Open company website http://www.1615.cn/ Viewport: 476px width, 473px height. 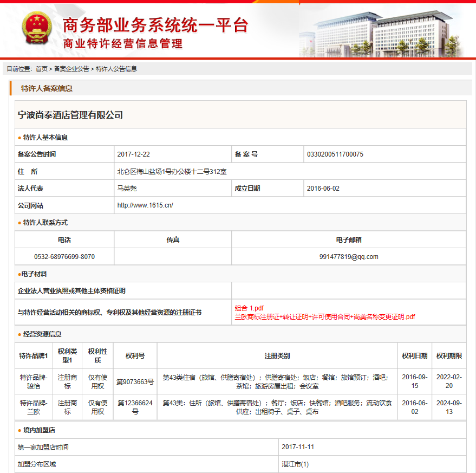[145, 205]
